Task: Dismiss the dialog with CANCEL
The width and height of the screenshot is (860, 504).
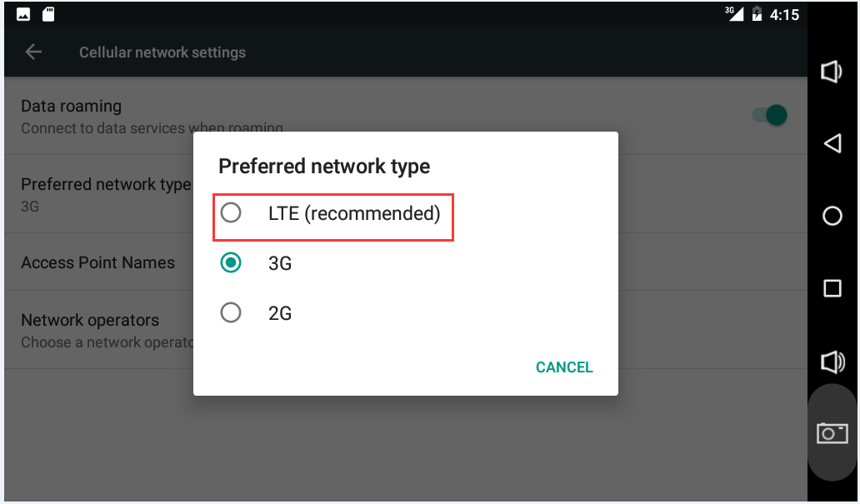Action: coord(564,367)
